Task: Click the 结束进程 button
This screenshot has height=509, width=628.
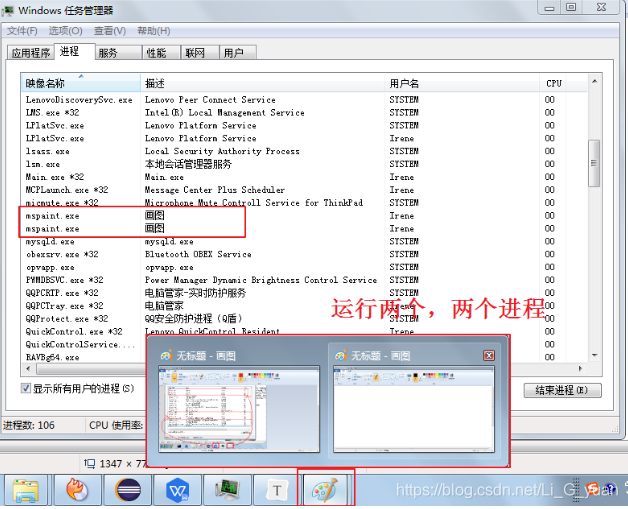Action: pyautogui.click(x=562, y=390)
